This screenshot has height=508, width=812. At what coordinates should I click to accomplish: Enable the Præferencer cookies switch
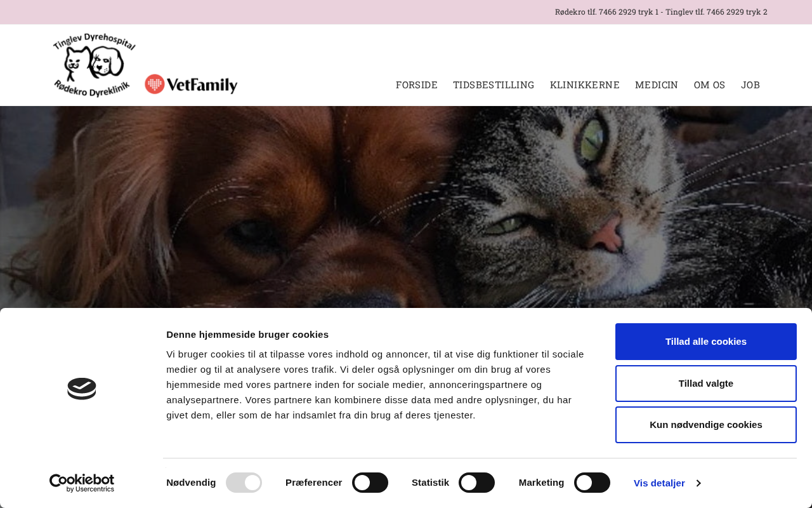[370, 483]
